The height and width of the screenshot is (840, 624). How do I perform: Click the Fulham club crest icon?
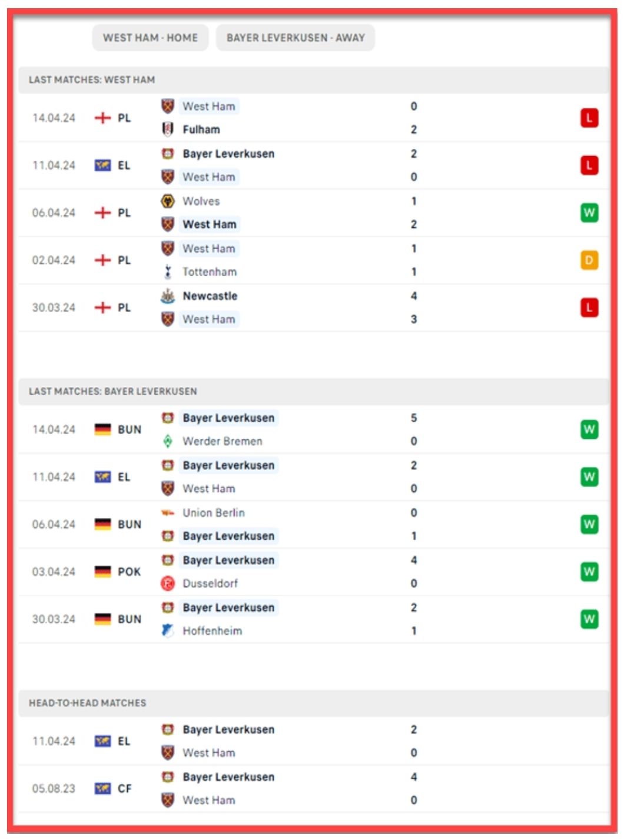168,130
